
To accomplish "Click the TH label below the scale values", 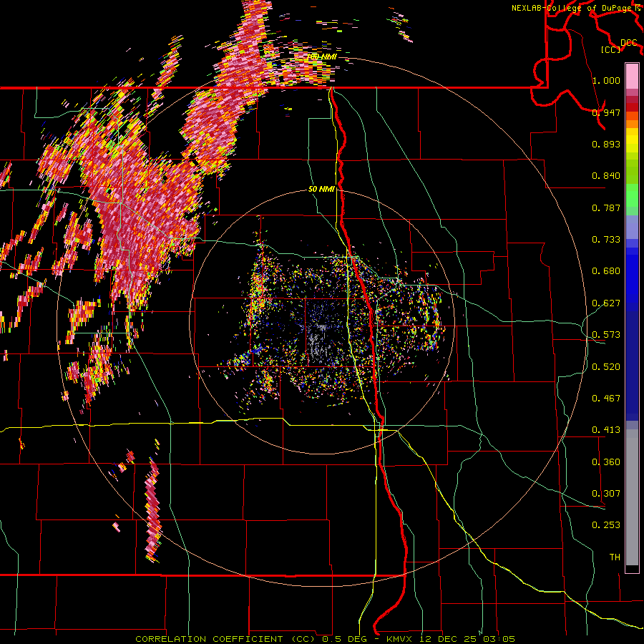I will coord(615,557).
